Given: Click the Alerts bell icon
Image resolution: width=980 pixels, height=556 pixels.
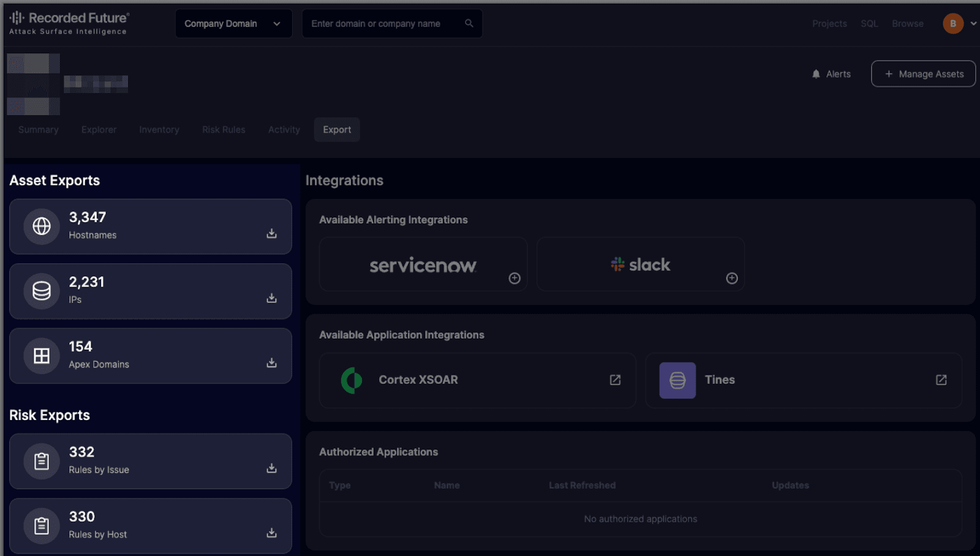Looking at the screenshot, I should point(816,74).
